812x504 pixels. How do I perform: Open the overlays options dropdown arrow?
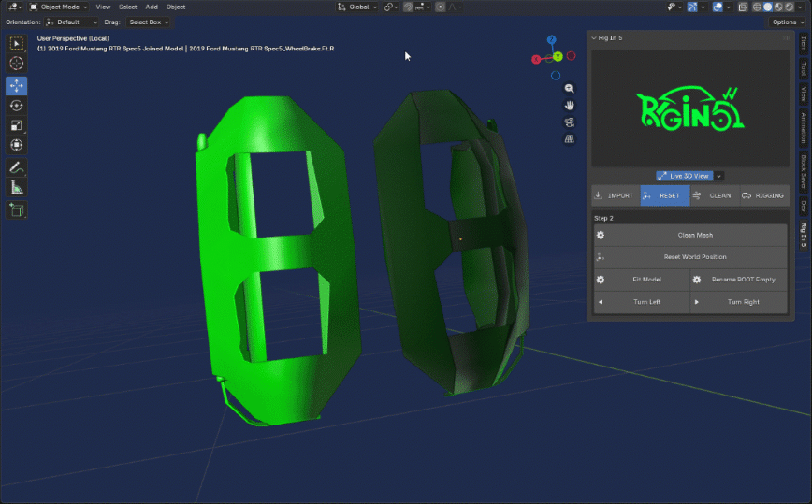(x=728, y=7)
